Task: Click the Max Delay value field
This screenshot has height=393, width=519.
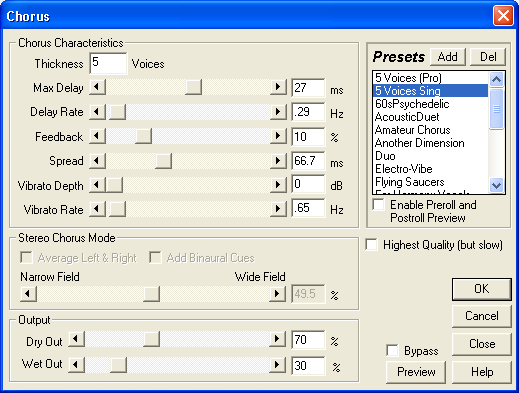Action: [x=308, y=88]
